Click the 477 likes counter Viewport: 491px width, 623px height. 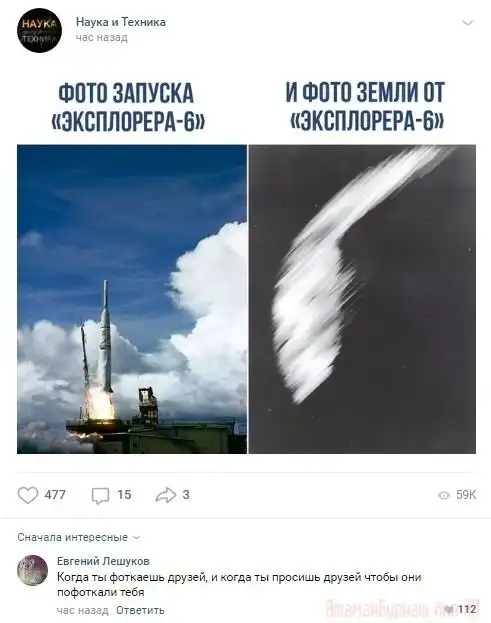click(x=55, y=495)
